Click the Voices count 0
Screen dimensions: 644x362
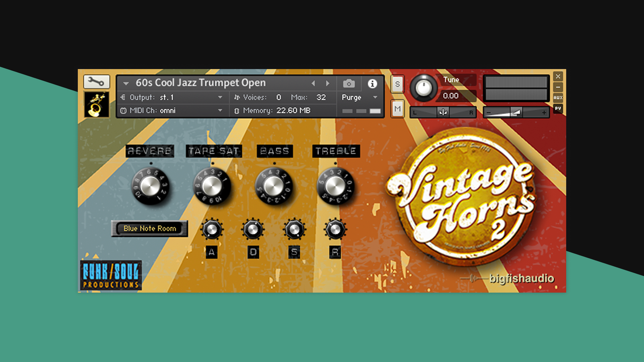(x=279, y=97)
